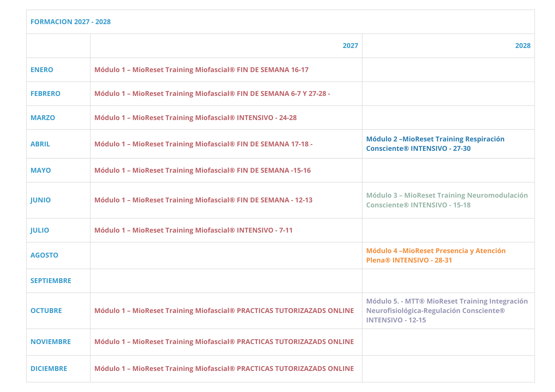Select the FEBRERO month label
Screen dimensions: 555x392
pos(45,93)
